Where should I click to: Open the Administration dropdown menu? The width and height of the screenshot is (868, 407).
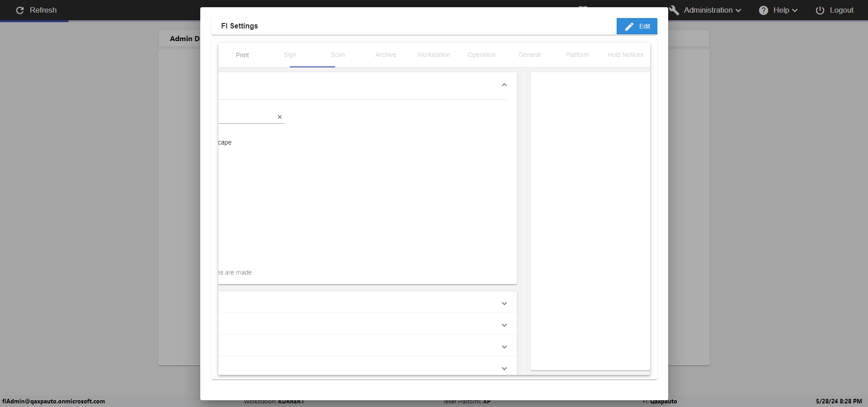705,10
